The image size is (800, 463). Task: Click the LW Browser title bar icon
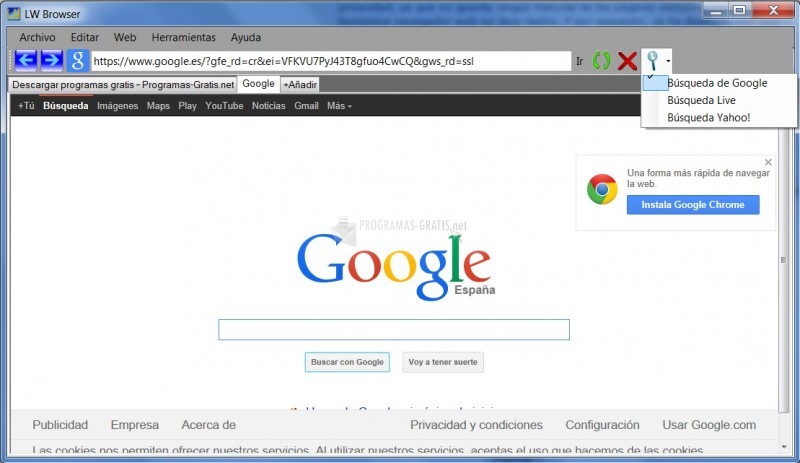[x=14, y=13]
